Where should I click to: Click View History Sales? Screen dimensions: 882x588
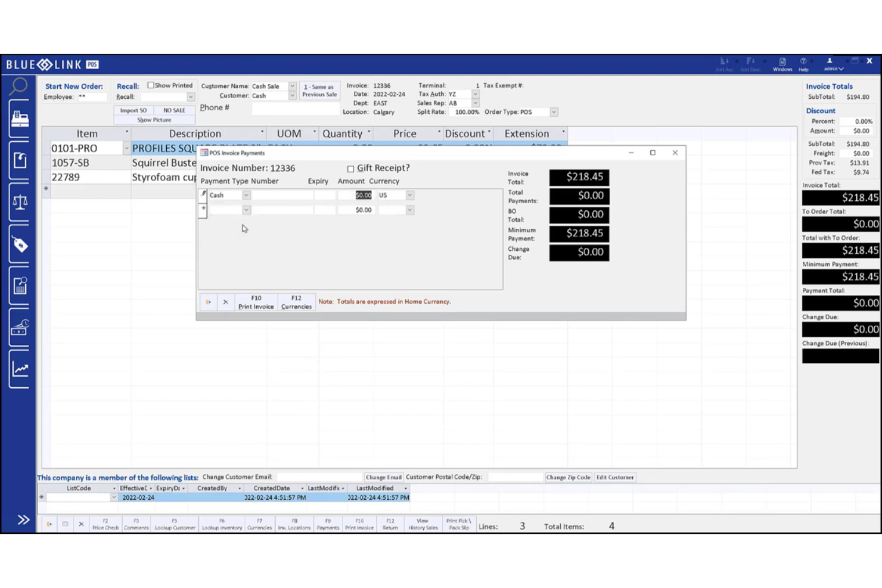pos(423,524)
